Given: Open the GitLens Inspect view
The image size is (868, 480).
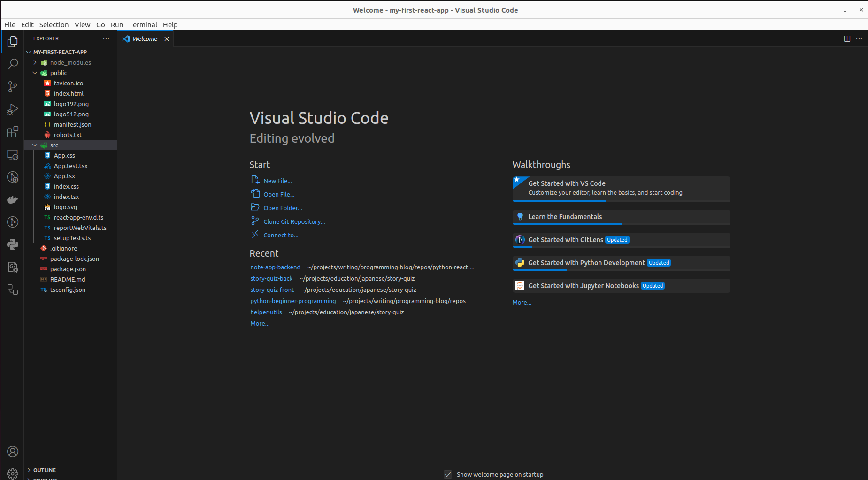Looking at the screenshot, I should click(13, 177).
